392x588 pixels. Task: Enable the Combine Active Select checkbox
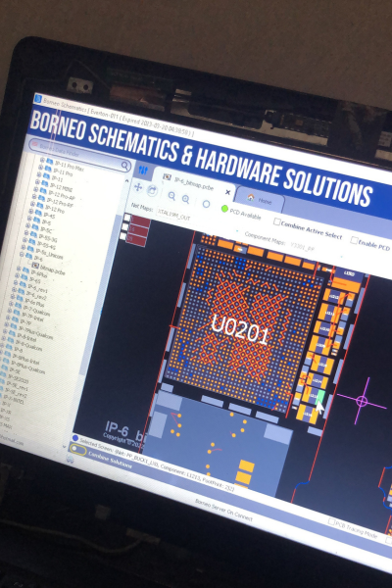(276, 221)
